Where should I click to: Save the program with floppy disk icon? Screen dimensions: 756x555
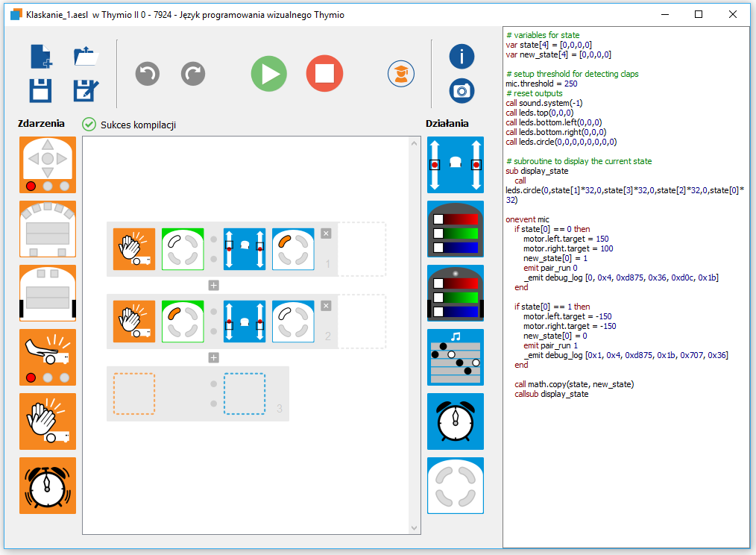41,90
